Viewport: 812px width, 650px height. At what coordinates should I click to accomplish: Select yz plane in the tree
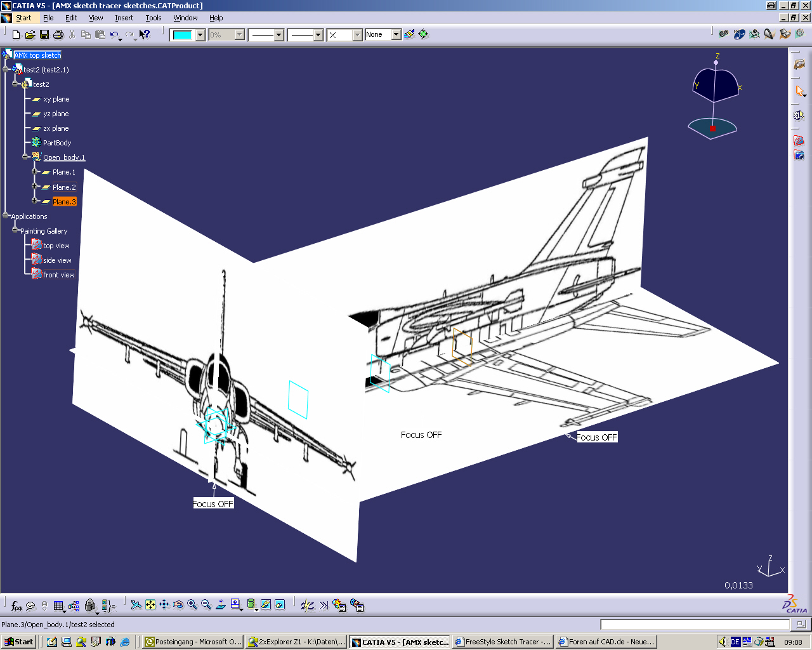point(56,114)
